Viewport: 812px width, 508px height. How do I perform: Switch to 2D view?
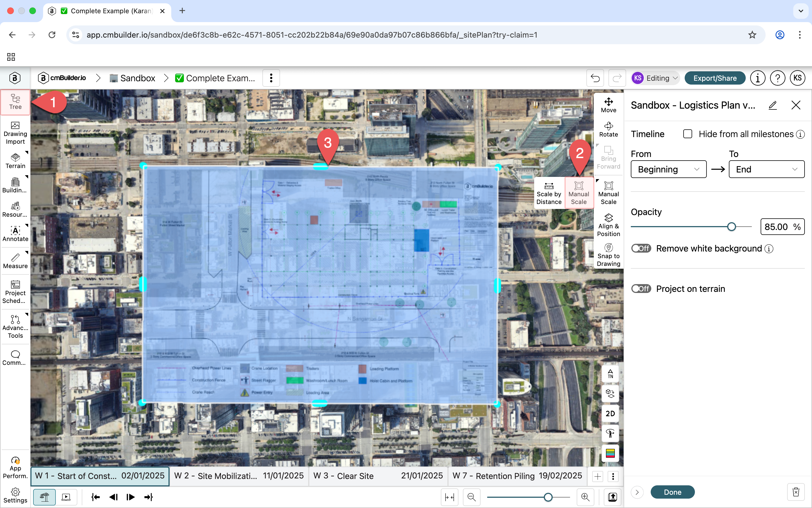tap(610, 413)
